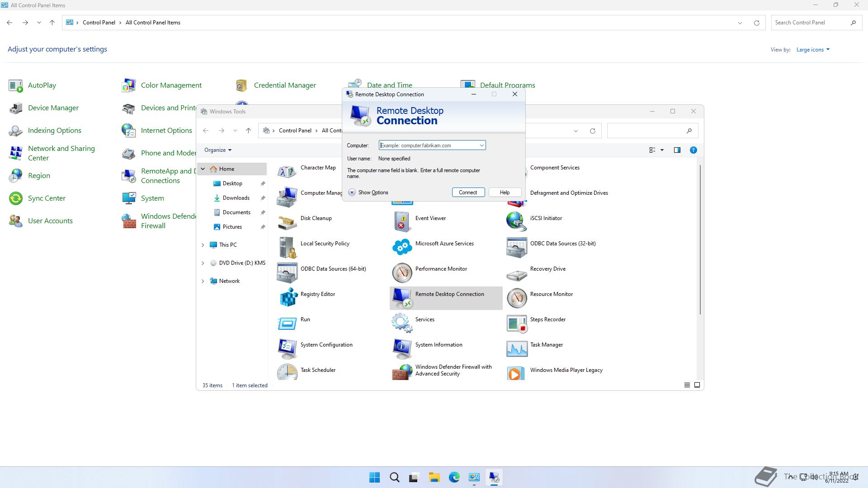Switch to large icons view in status bar
Image resolution: width=868 pixels, height=488 pixels.
point(697,385)
